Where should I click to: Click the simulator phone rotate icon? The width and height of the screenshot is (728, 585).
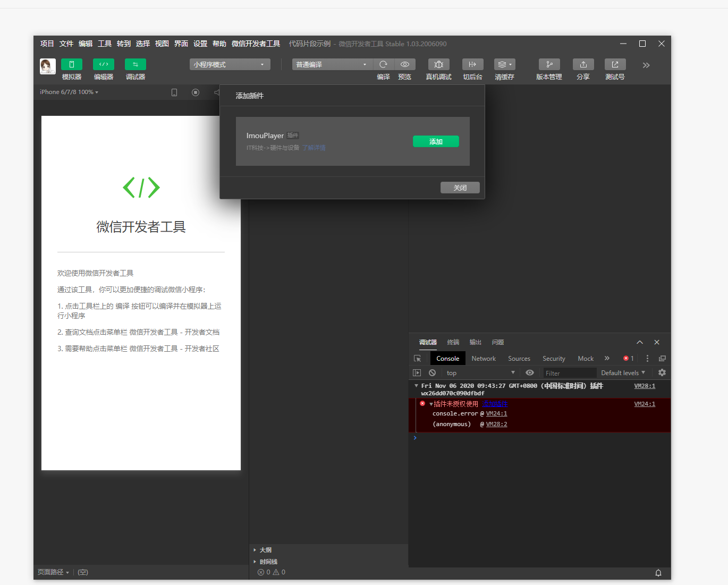click(174, 92)
